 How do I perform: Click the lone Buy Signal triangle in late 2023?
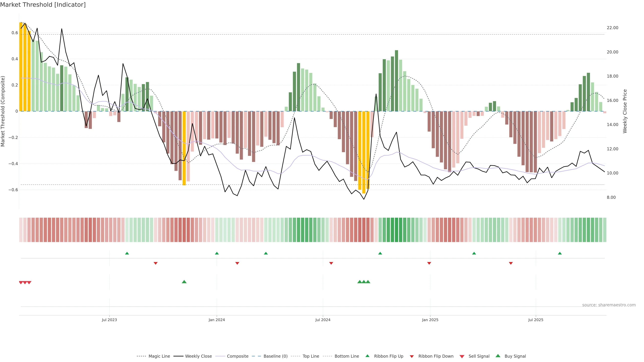pyautogui.click(x=184, y=282)
